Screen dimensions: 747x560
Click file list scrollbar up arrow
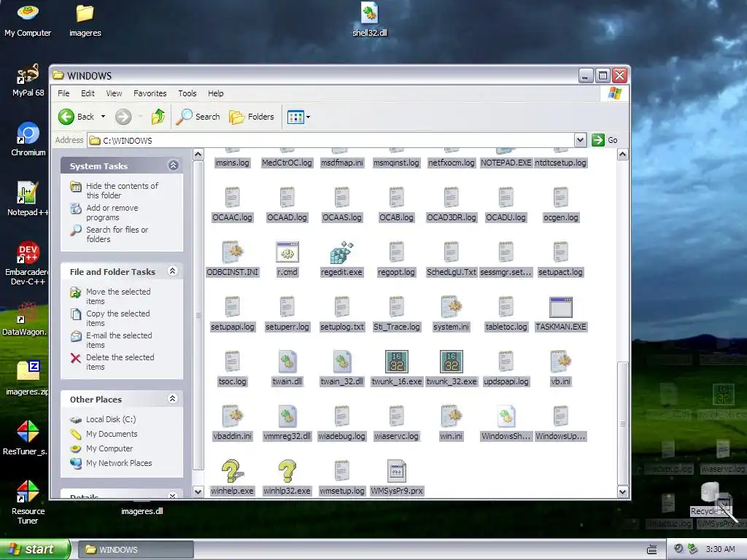click(622, 155)
